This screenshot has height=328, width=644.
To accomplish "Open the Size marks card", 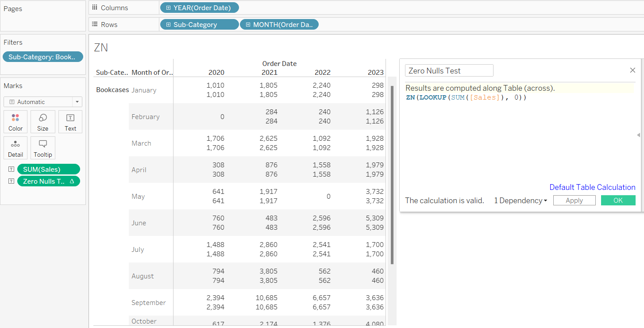I will point(43,122).
